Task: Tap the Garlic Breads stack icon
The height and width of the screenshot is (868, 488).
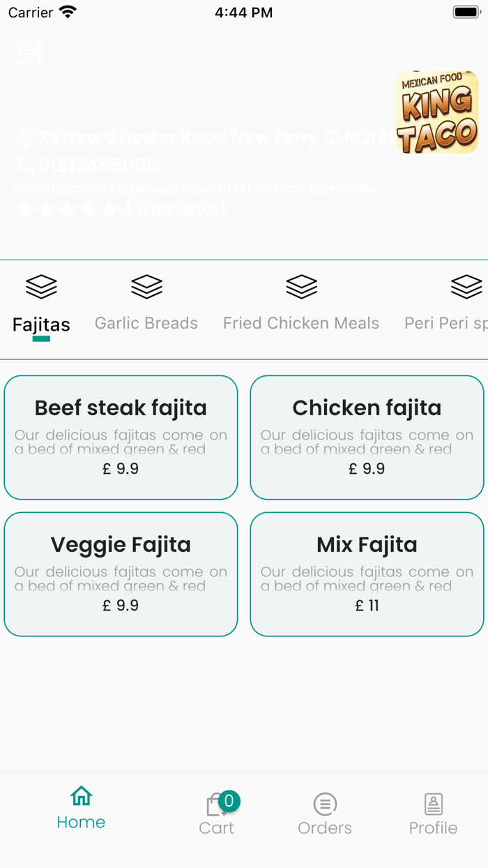Action: pyautogui.click(x=146, y=286)
